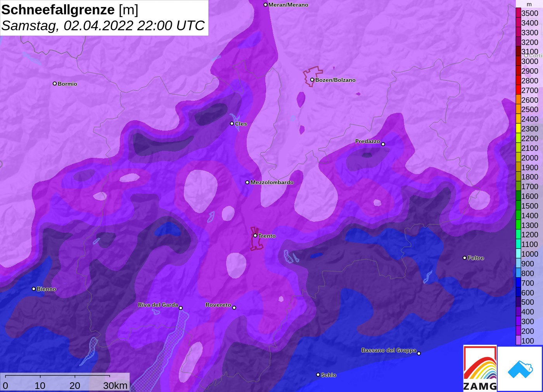
Task: Click the Cles location dot
Action: click(232, 124)
